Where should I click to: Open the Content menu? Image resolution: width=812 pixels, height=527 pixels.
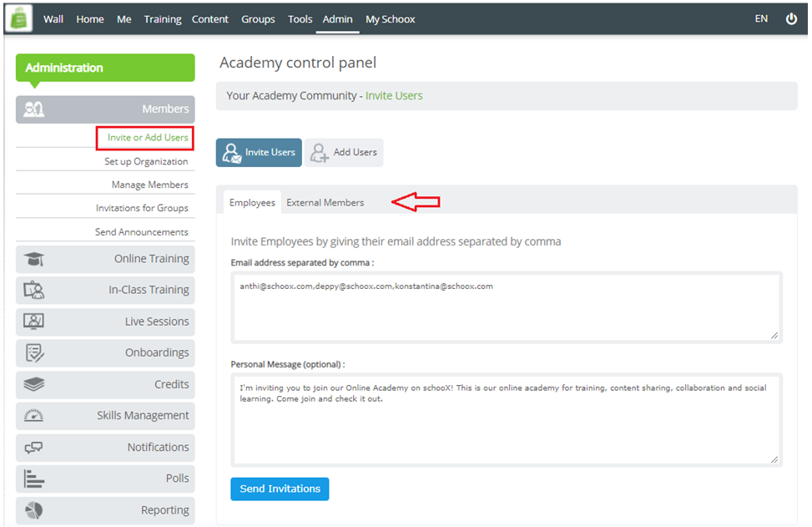[x=209, y=19]
